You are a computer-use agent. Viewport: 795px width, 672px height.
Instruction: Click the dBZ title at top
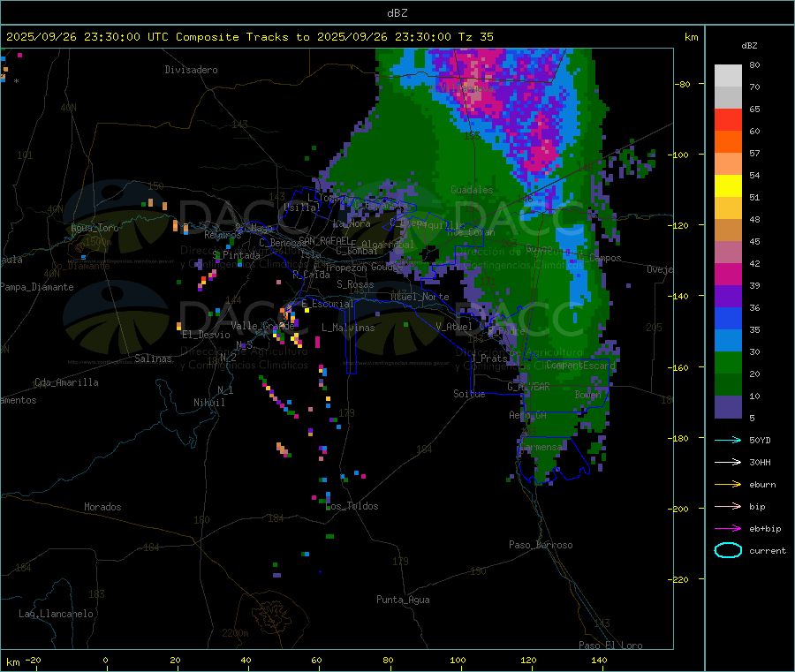(397, 13)
